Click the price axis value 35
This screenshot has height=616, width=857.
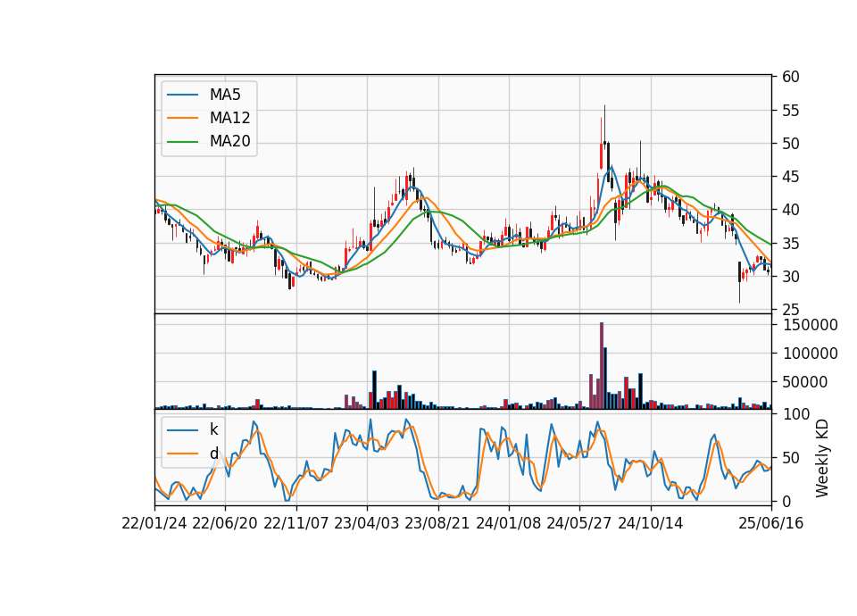(790, 244)
